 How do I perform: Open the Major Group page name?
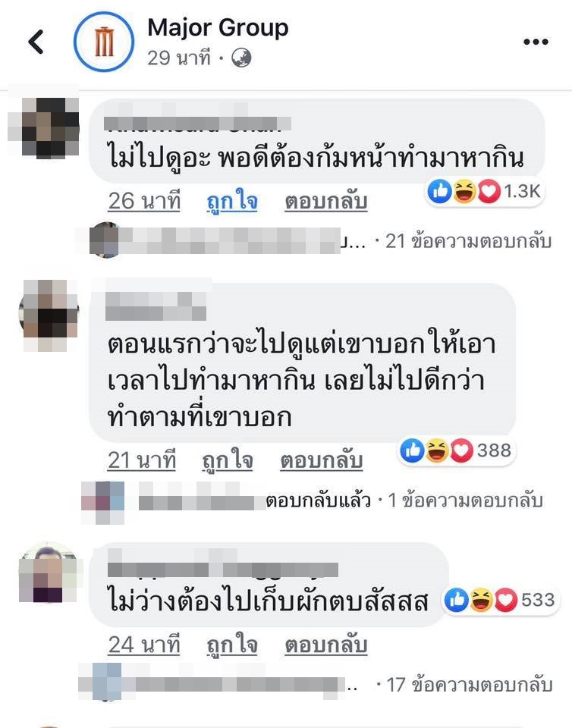(x=218, y=28)
